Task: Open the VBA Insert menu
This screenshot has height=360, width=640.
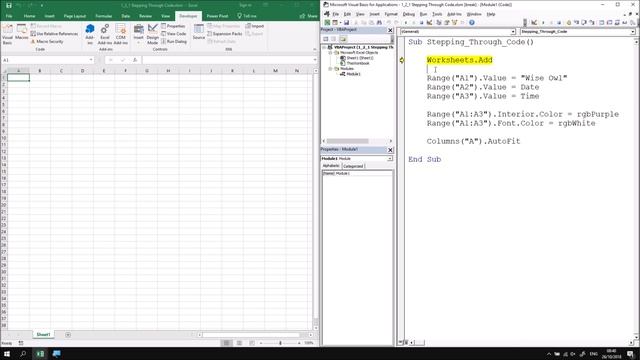Action: pos(374,14)
